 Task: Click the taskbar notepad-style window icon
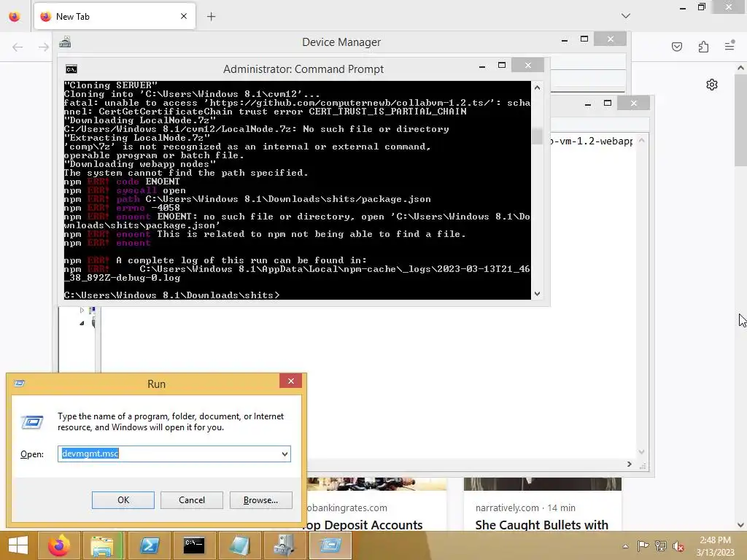[239, 545]
